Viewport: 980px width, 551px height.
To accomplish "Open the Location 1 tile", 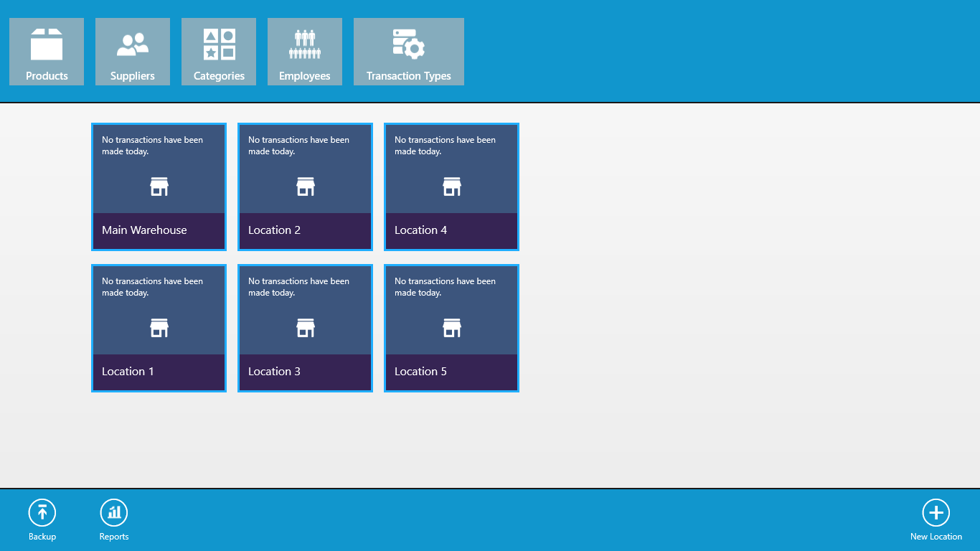I will (x=159, y=329).
